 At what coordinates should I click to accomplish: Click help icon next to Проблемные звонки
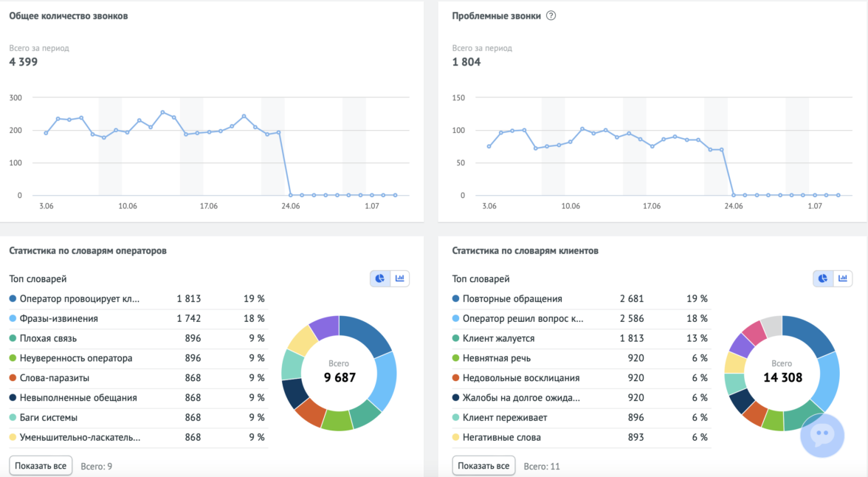pos(551,16)
